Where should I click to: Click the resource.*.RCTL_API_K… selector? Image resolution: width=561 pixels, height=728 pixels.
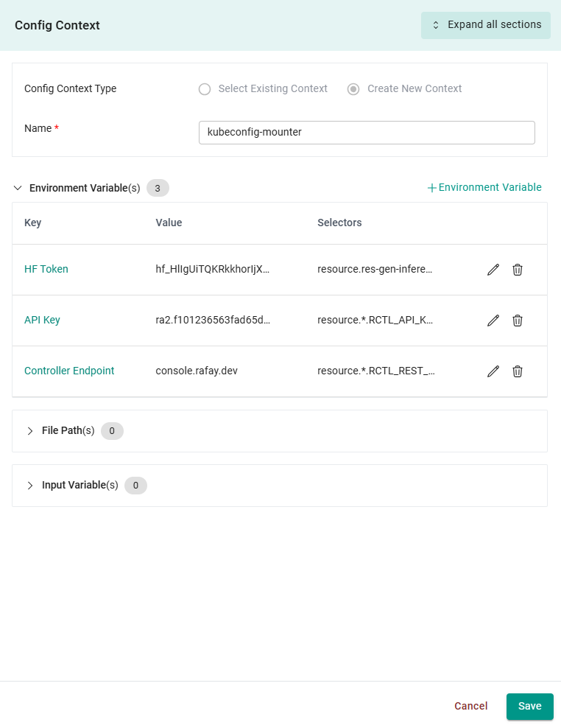pos(375,320)
